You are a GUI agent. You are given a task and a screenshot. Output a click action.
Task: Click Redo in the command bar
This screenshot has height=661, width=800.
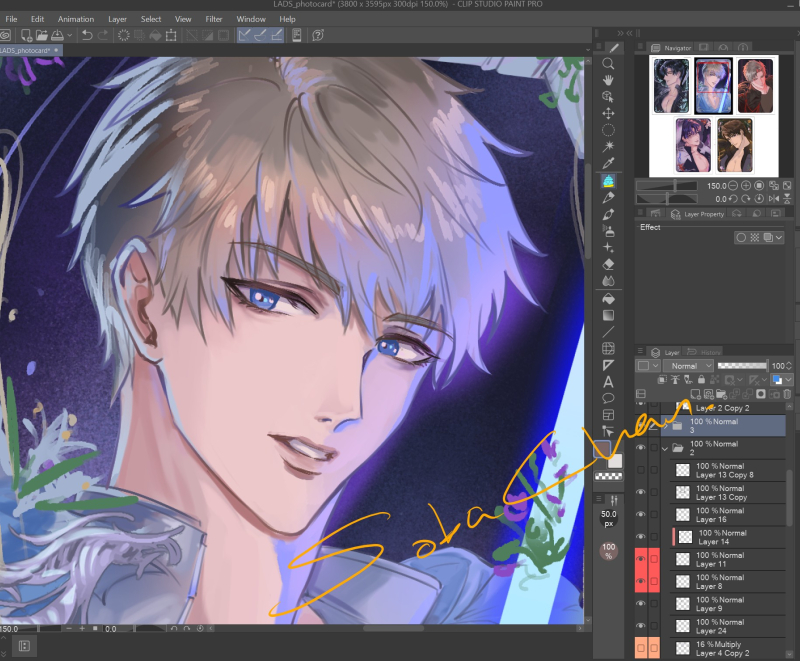(103, 35)
